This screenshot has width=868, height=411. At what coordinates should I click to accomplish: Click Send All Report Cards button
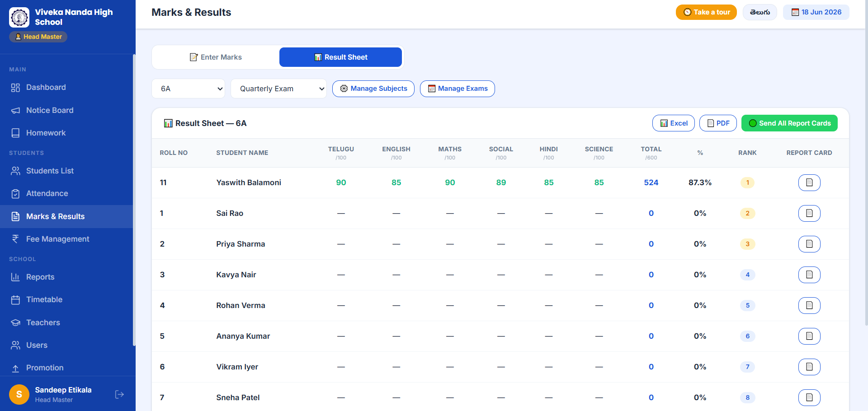pyautogui.click(x=789, y=123)
